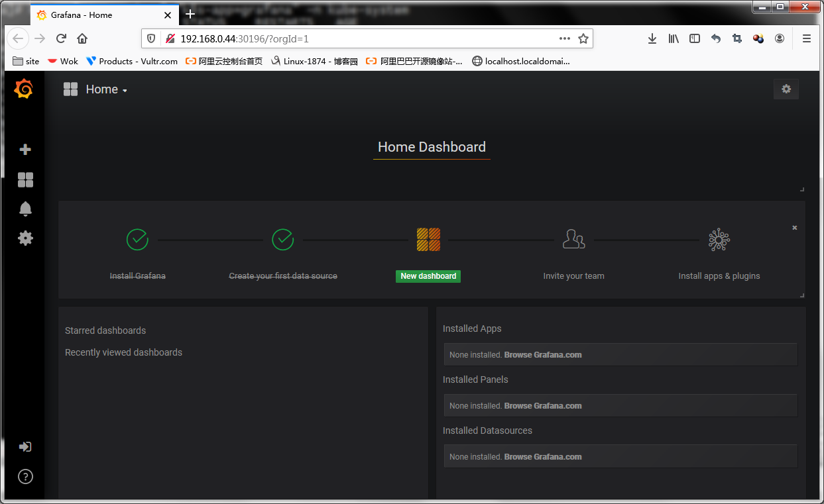Click the Sign in icon
Image resolution: width=824 pixels, height=504 pixels.
[25, 447]
